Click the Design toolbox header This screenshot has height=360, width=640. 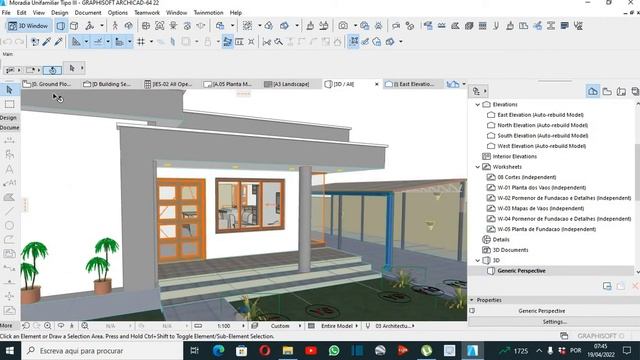(x=9, y=118)
